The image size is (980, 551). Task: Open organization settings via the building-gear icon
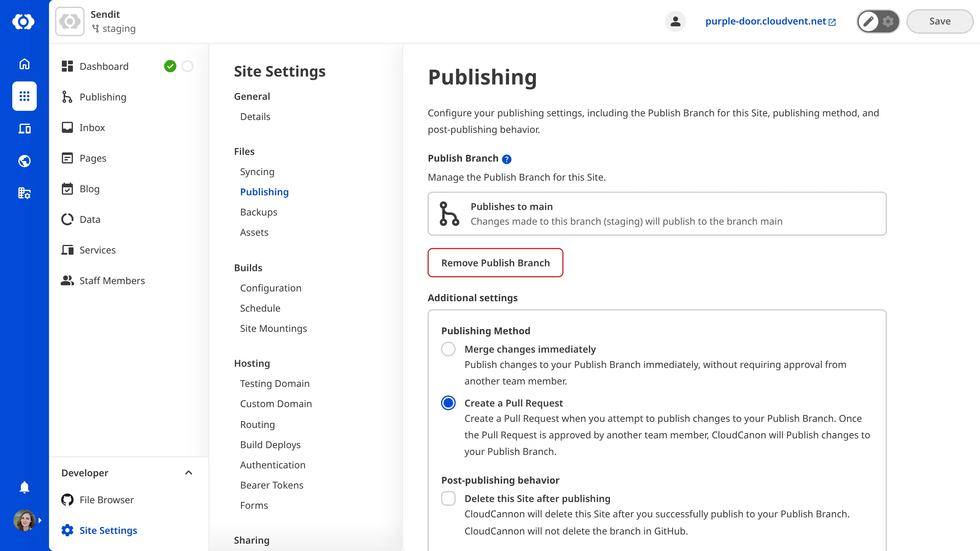[x=24, y=193]
